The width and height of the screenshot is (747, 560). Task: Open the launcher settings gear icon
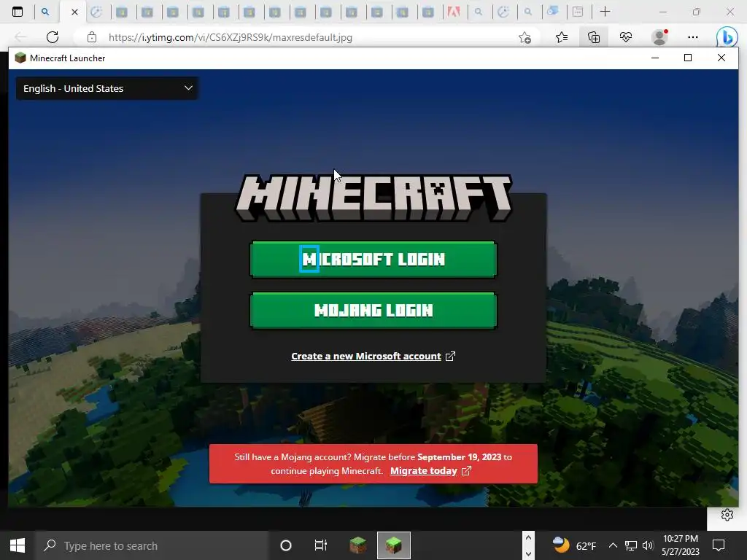(727, 515)
